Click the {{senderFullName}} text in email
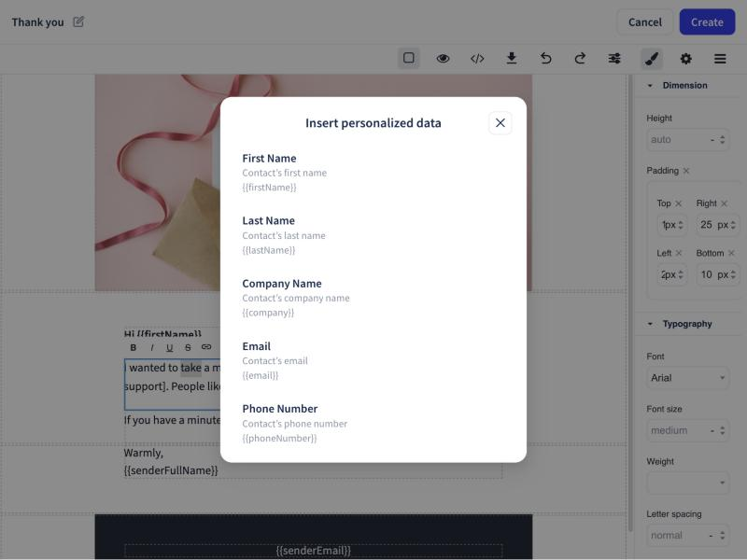This screenshot has height=560, width=747. coord(171,470)
